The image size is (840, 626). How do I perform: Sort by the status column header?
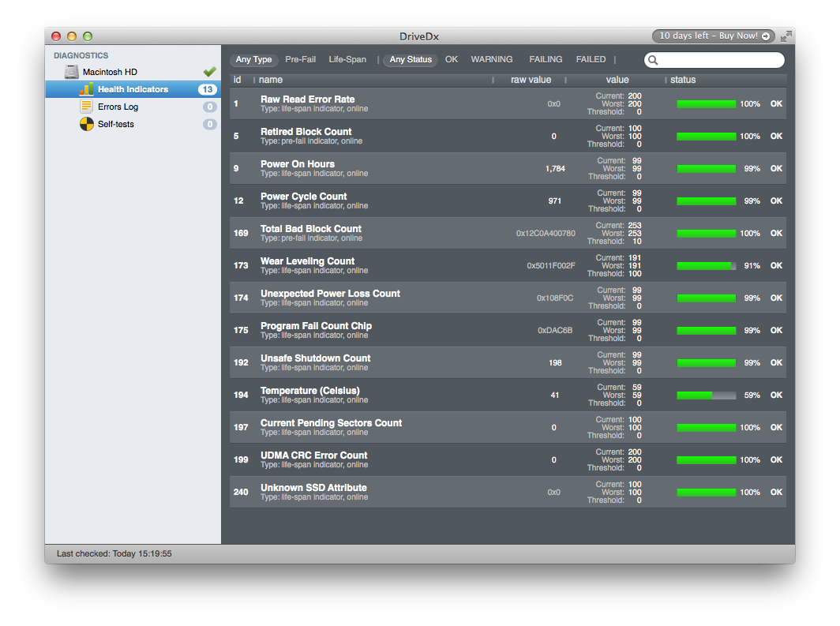coord(683,80)
